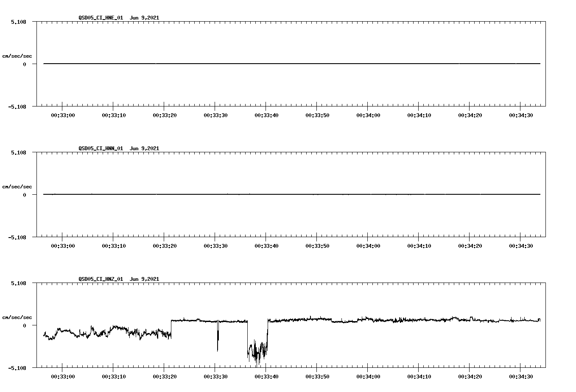Click 00:34:00 label under the HNE plot
The height and width of the screenshot is (392, 576).
[x=368, y=115]
